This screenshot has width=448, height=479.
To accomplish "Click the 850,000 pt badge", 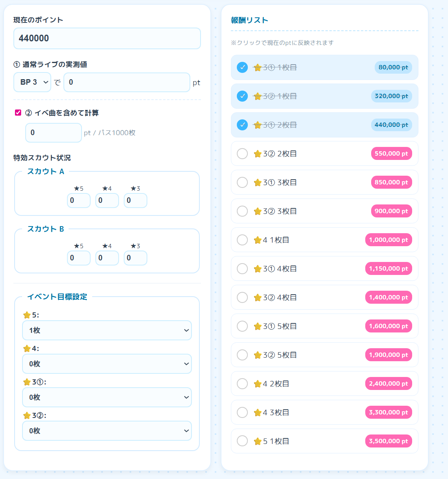I will point(391,182).
